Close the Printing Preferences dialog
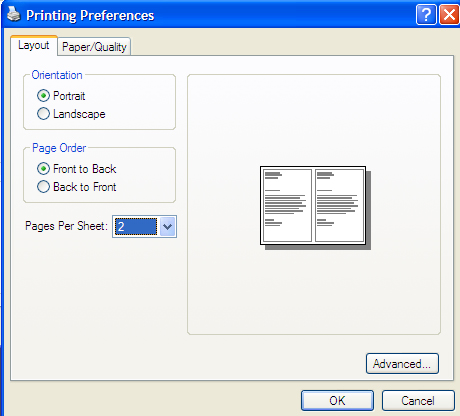 tap(449, 15)
